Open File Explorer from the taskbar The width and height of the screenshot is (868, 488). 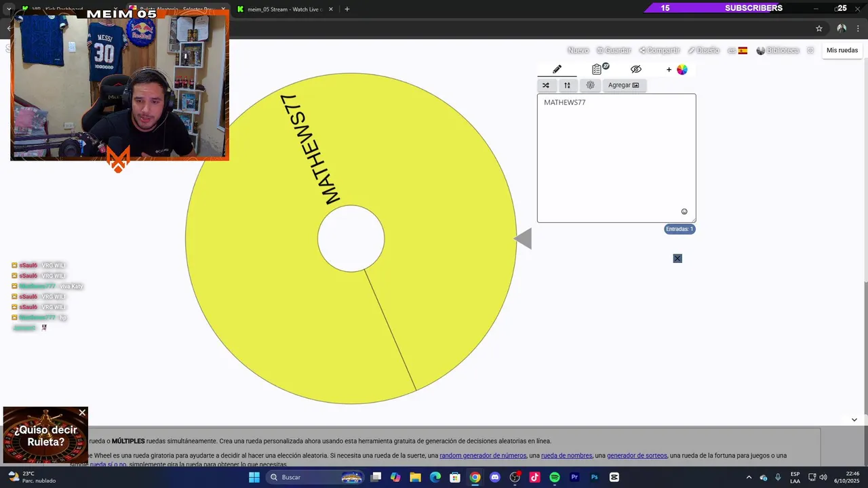click(x=416, y=477)
